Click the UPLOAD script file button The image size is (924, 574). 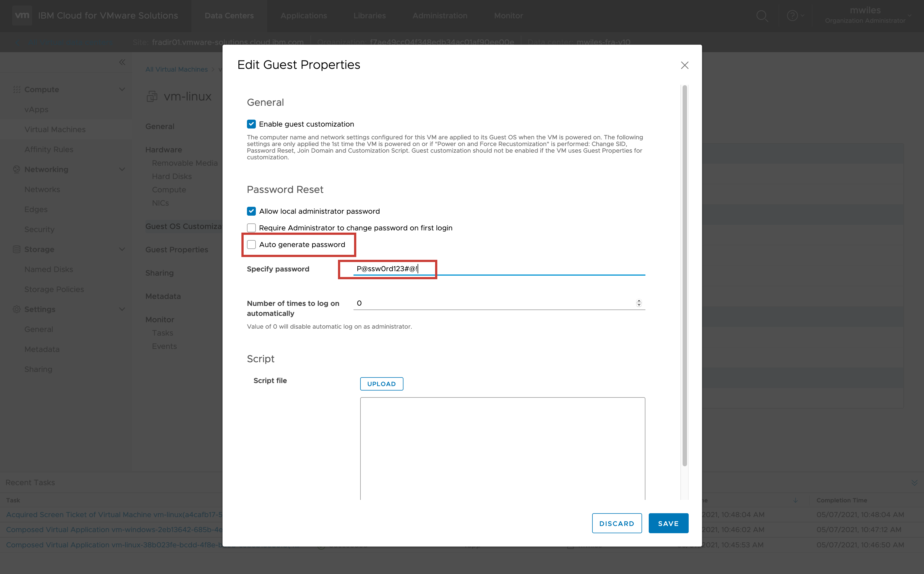381,384
